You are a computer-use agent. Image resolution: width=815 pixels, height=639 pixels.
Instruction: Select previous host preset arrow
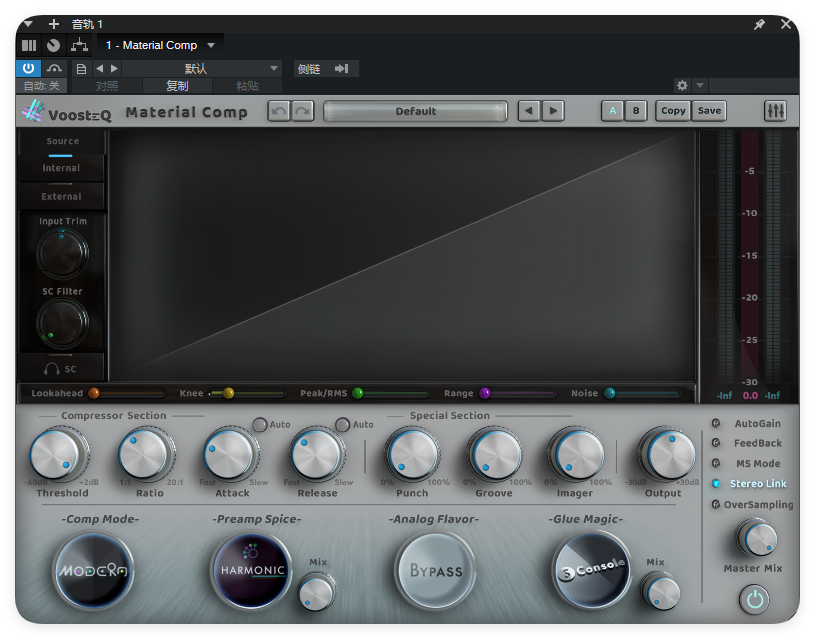click(x=99, y=69)
